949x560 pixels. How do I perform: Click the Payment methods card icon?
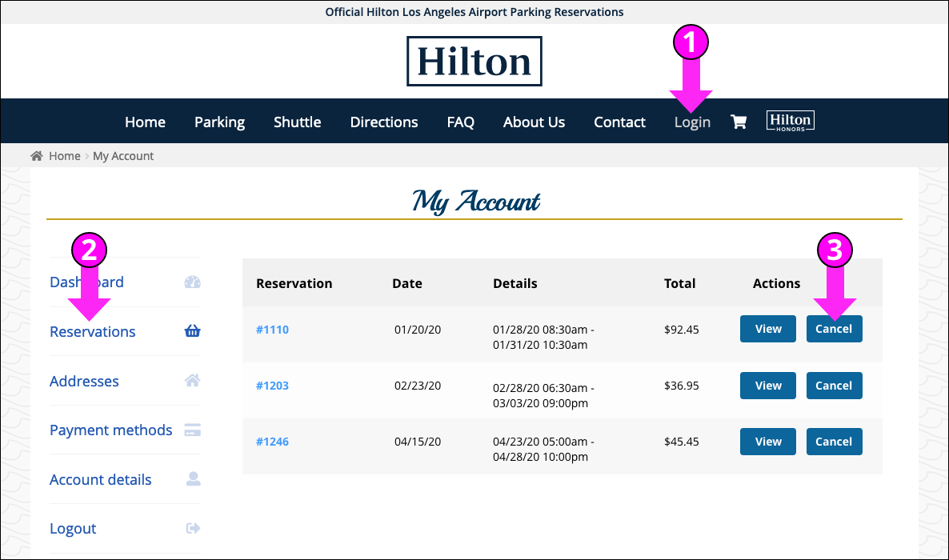193,430
